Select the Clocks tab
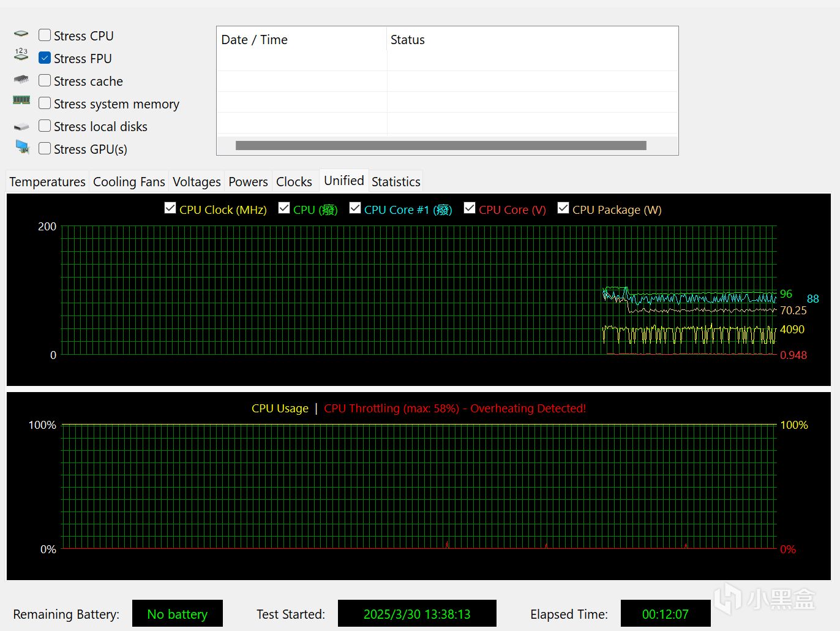 click(294, 182)
